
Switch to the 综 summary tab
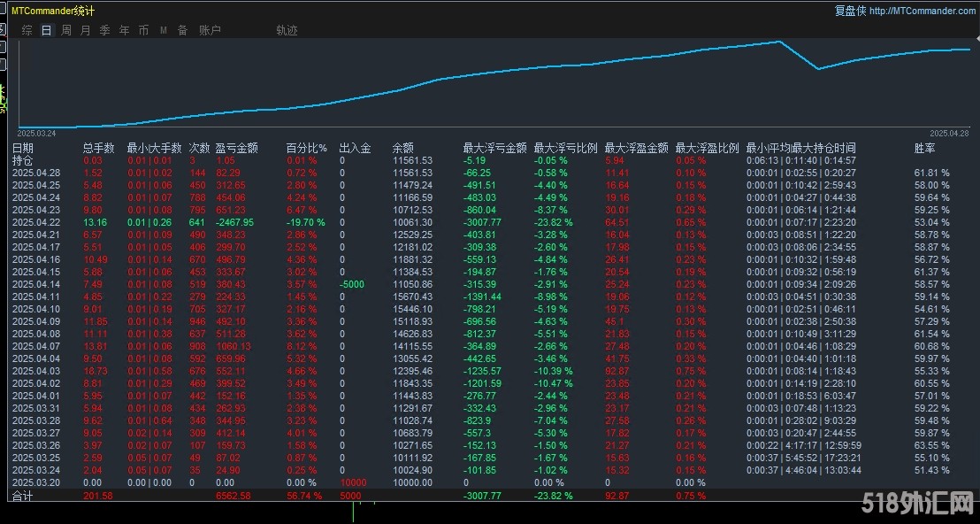(x=27, y=30)
